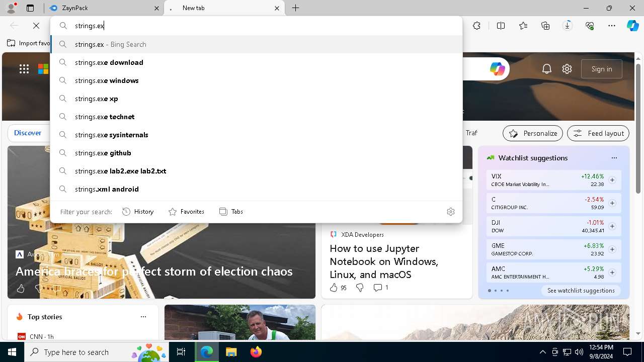Image resolution: width=644 pixels, height=362 pixels.
Task: Open the Jupyter Notebook article headline
Action: coord(384,261)
